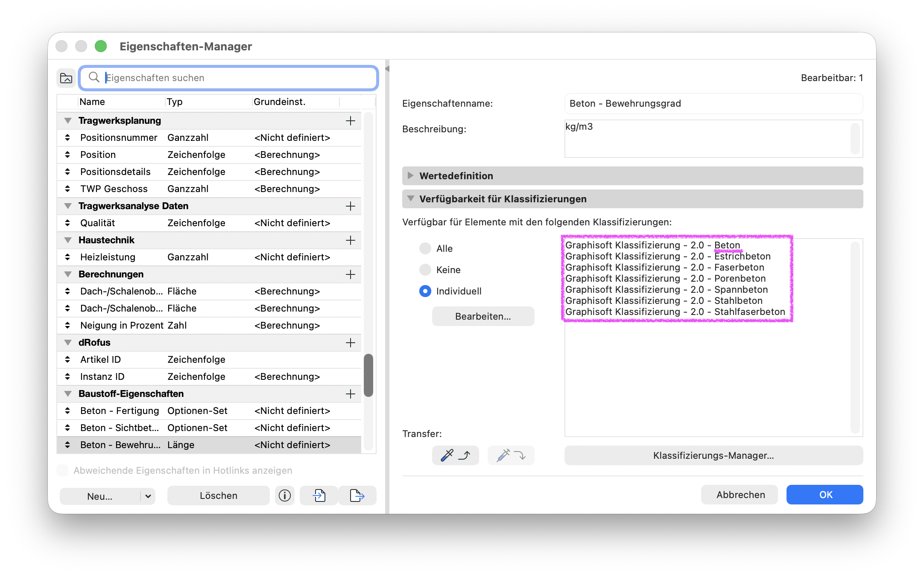The height and width of the screenshot is (577, 924).
Task: Click the Abbrechen button
Action: (x=740, y=495)
